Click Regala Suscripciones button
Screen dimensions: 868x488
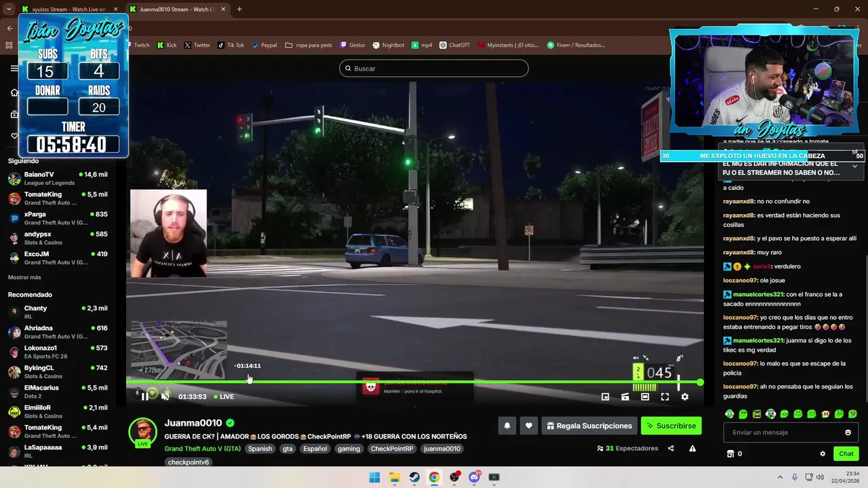pyautogui.click(x=589, y=426)
